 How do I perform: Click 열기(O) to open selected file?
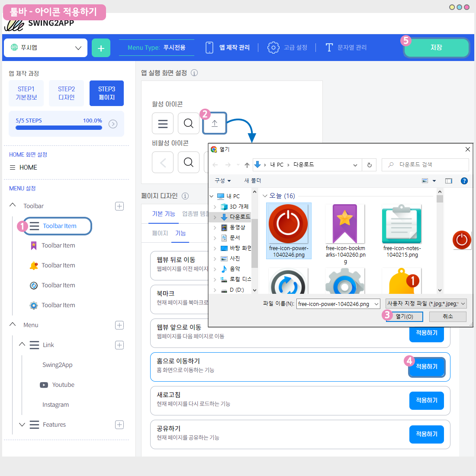click(x=404, y=316)
